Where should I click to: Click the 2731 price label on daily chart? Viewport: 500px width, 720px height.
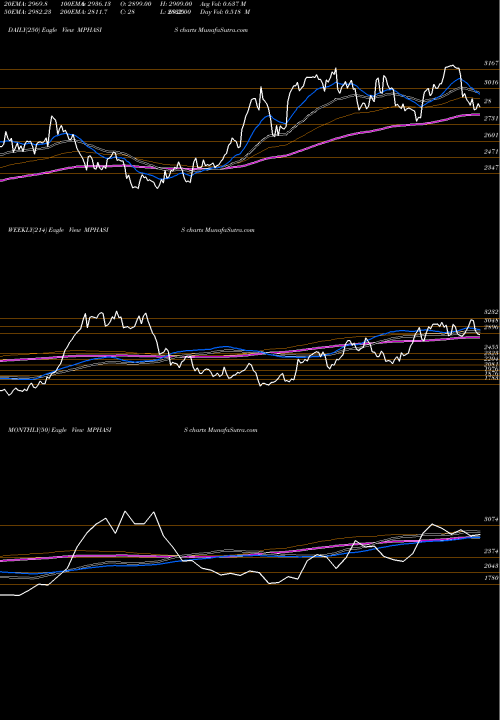coord(491,118)
